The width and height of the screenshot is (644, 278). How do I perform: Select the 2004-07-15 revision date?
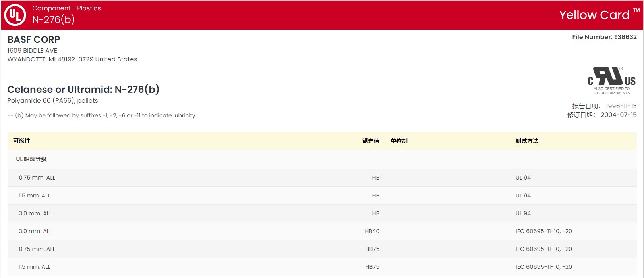(619, 115)
